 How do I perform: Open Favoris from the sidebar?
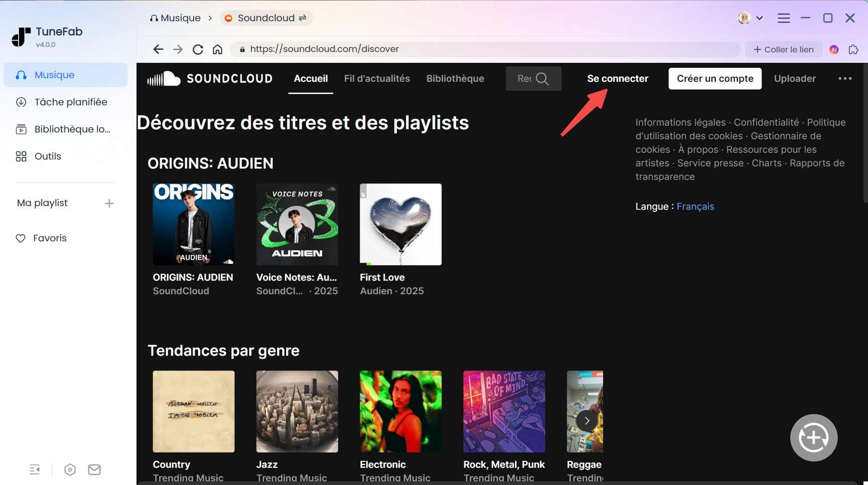(50, 238)
